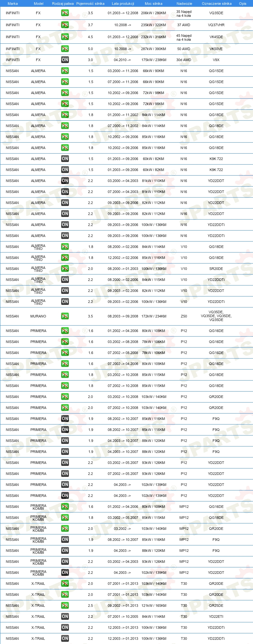
Task: Click the MURANO model cell
Action: [x=38, y=316]
